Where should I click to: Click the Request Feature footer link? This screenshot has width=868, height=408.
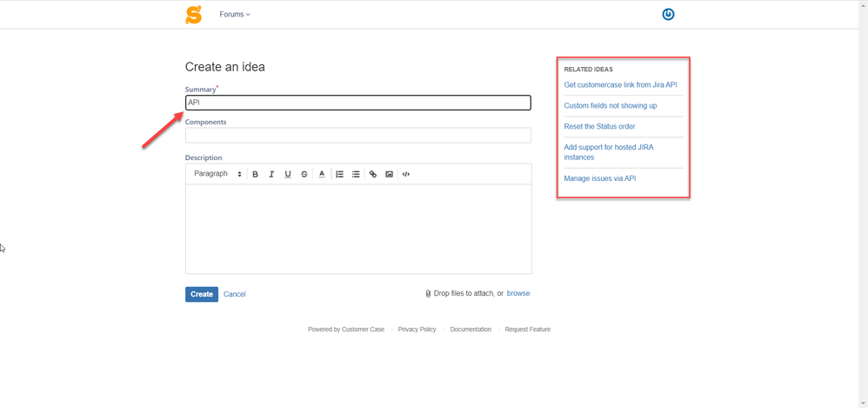(x=528, y=330)
